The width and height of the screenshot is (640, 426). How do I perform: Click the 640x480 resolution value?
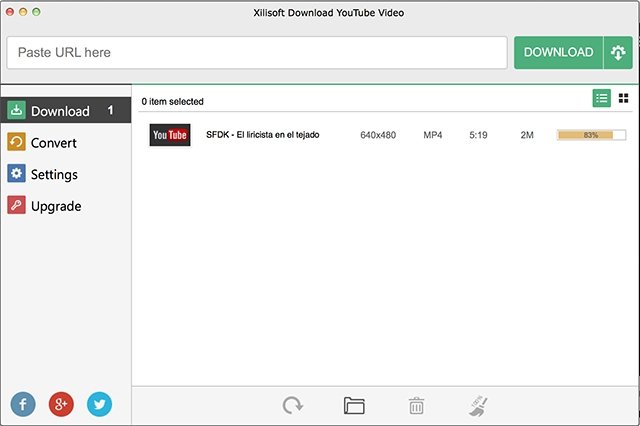pos(378,135)
